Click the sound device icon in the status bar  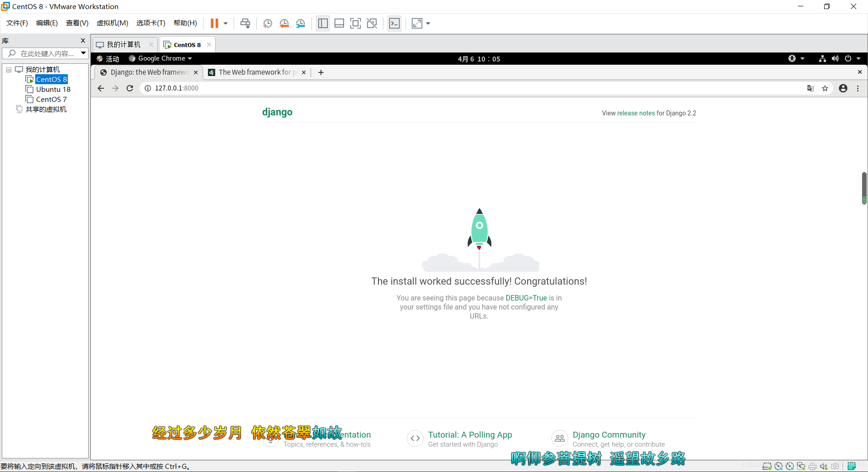(824, 466)
